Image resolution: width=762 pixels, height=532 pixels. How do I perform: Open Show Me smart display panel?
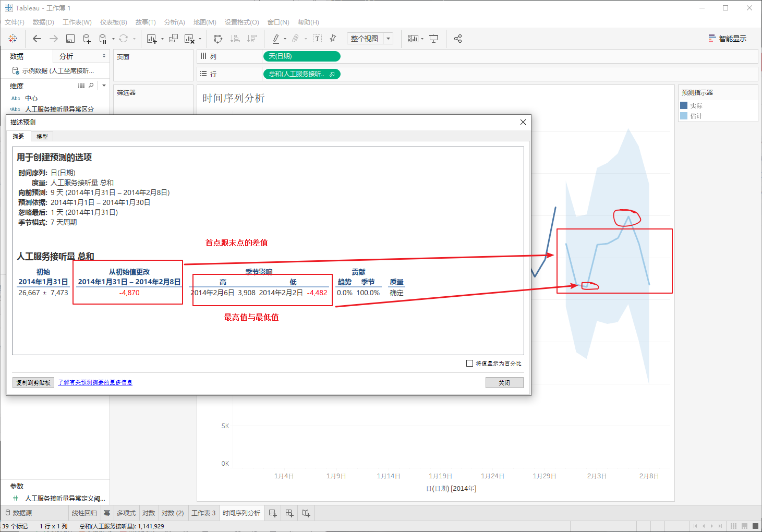coord(727,39)
